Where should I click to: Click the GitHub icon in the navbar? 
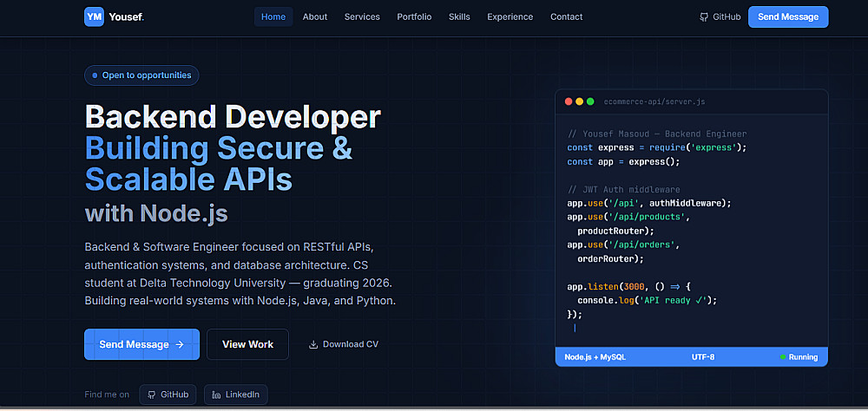click(x=704, y=17)
